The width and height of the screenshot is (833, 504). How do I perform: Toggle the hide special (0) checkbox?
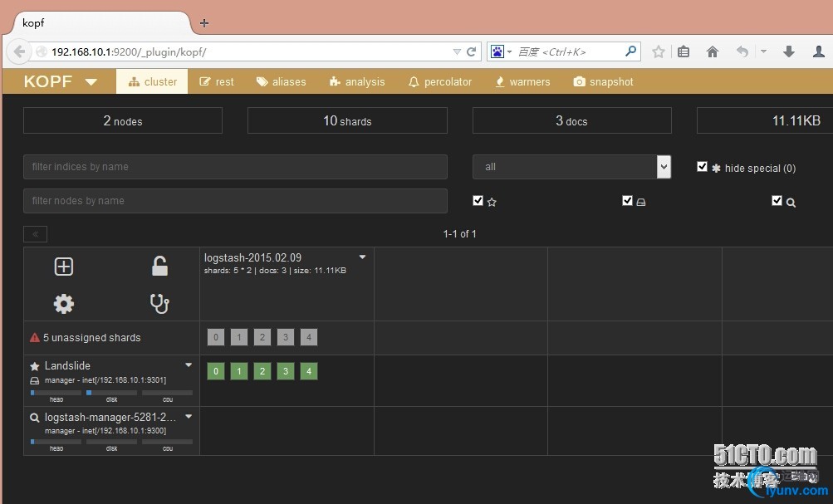(702, 167)
